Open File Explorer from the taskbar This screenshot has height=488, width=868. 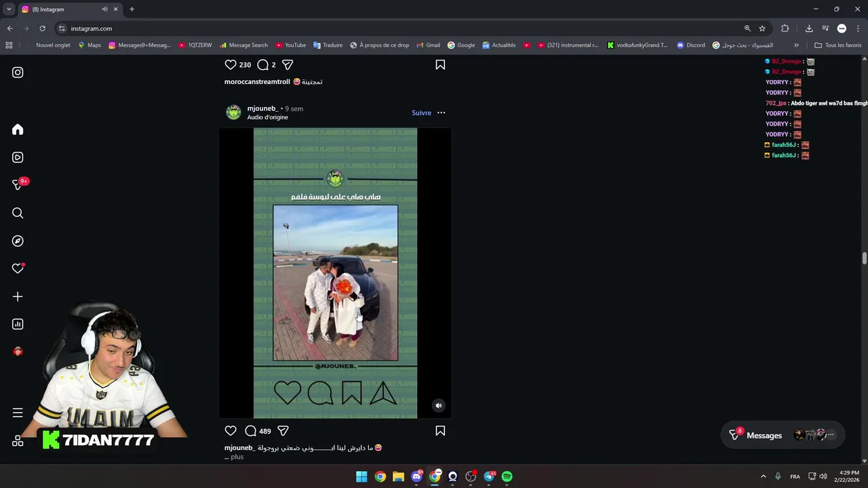pyautogui.click(x=398, y=476)
